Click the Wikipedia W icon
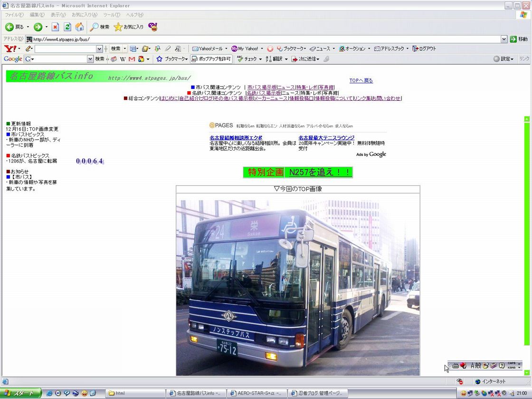 pyautogui.click(x=123, y=59)
